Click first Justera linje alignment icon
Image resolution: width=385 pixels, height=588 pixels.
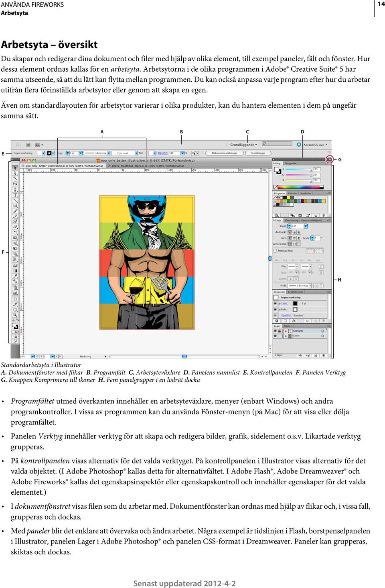coord(290,244)
